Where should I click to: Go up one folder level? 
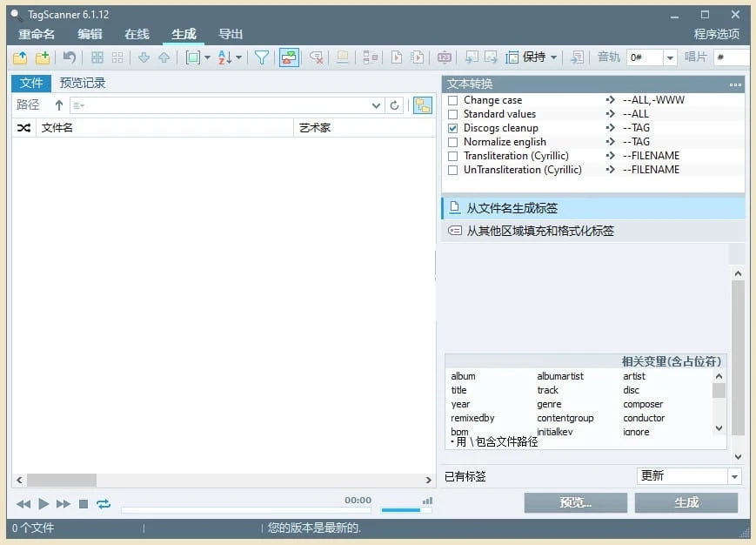pyautogui.click(x=59, y=105)
